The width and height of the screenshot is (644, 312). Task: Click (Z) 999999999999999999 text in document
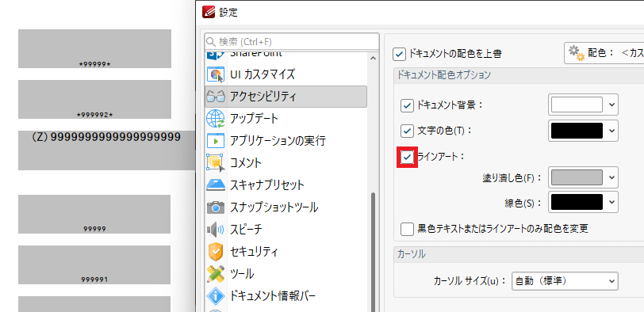pyautogui.click(x=106, y=137)
